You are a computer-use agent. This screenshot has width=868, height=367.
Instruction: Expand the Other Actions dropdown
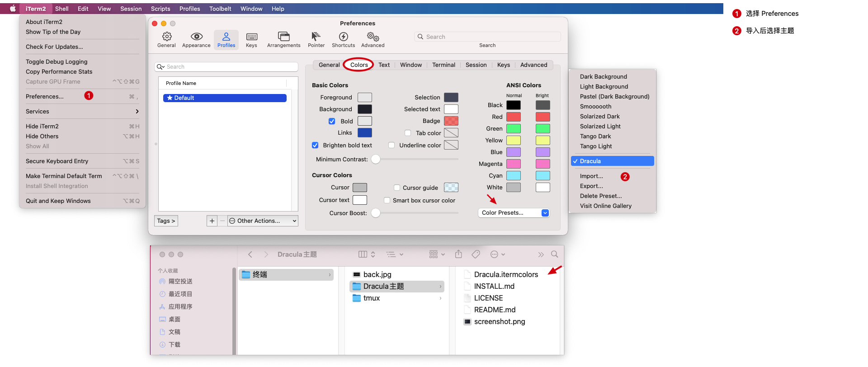pyautogui.click(x=263, y=221)
